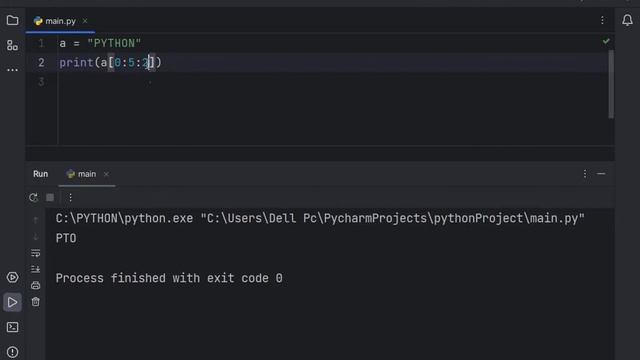Click the stop process square
Image resolution: width=640 pixels, height=360 pixels.
[50, 198]
